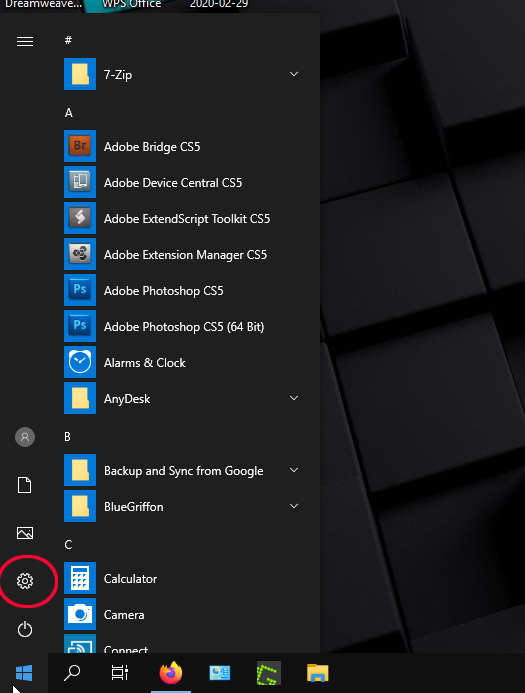Open taskbar Search magnifier
This screenshot has height=693, width=525.
point(72,673)
